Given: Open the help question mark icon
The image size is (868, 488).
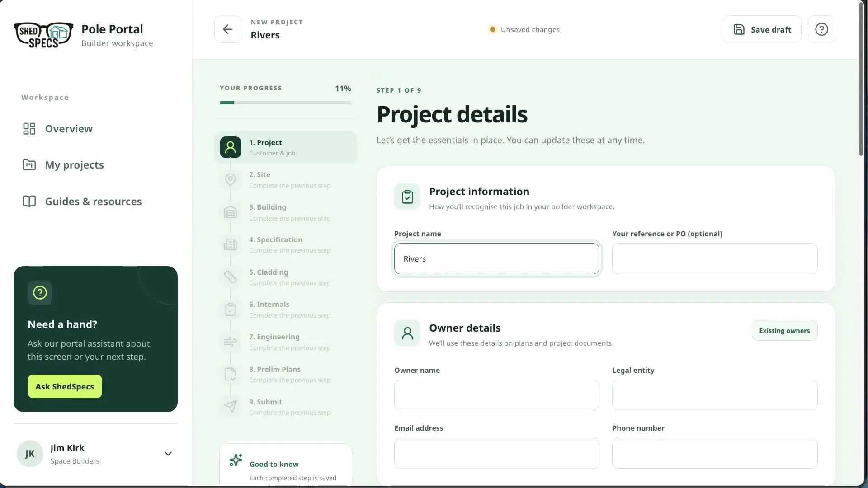Looking at the screenshot, I should (x=821, y=29).
